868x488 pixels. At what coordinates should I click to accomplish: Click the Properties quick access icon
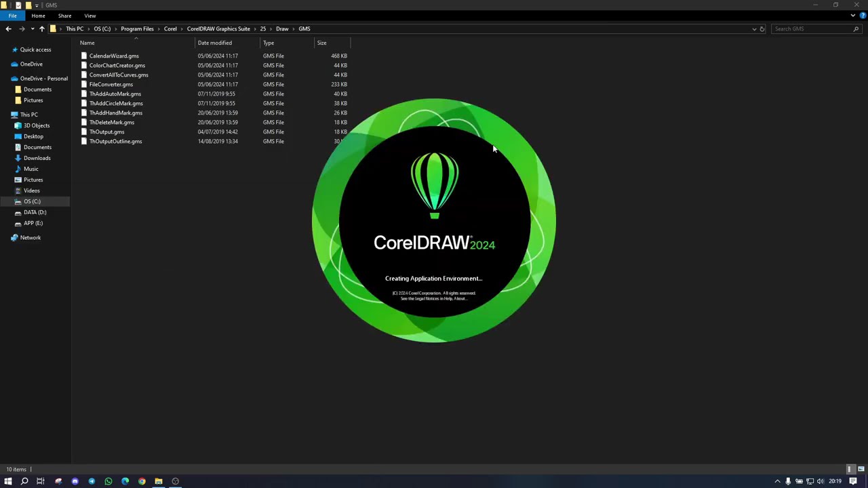tap(18, 5)
